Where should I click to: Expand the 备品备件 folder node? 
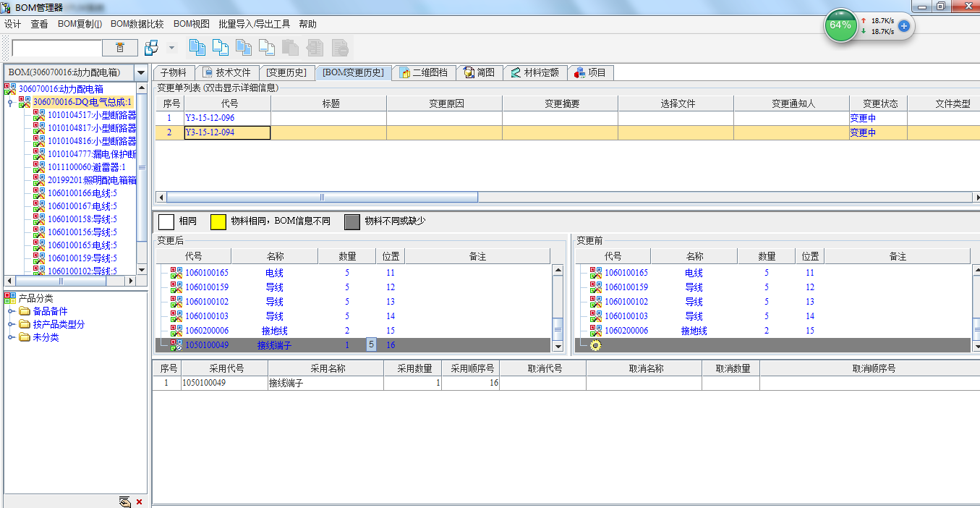coord(12,311)
